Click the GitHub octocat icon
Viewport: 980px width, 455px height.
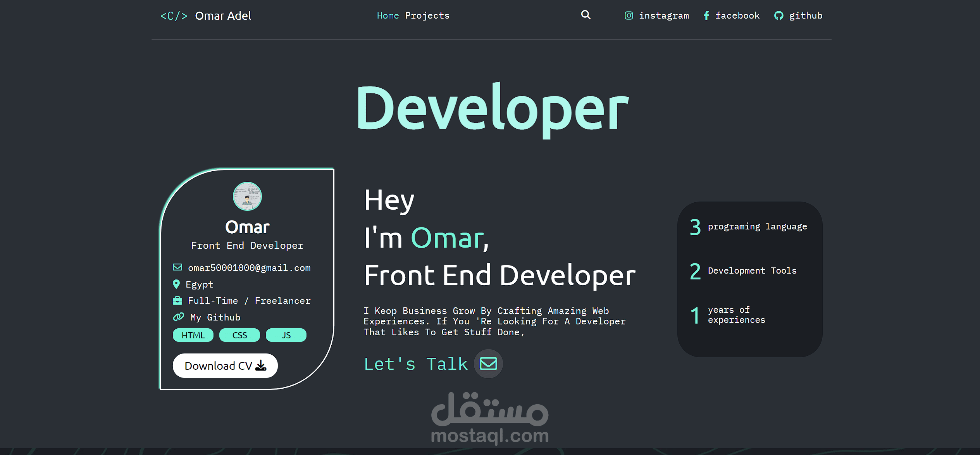[778, 16]
